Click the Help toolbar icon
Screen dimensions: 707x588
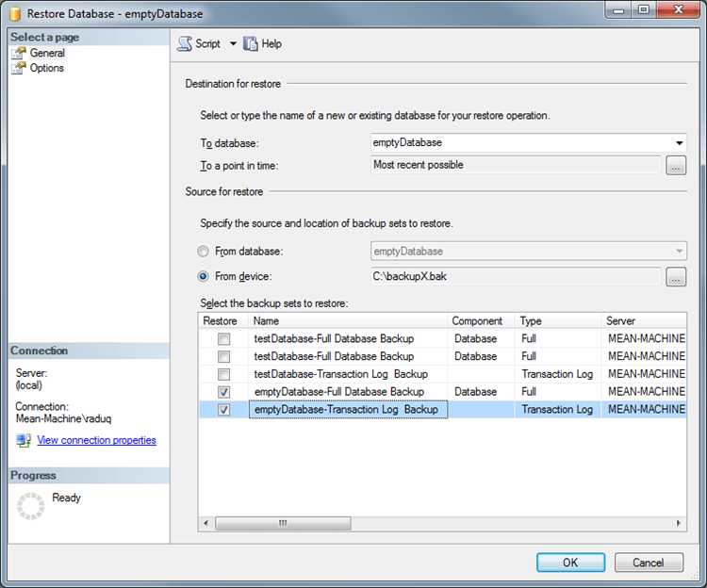click(250, 43)
